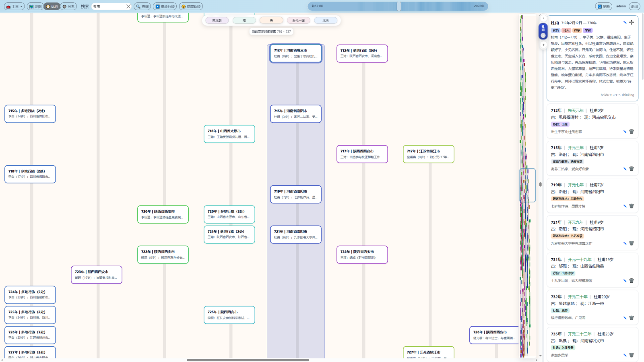Add a person tab with plus button

click(x=543, y=45)
